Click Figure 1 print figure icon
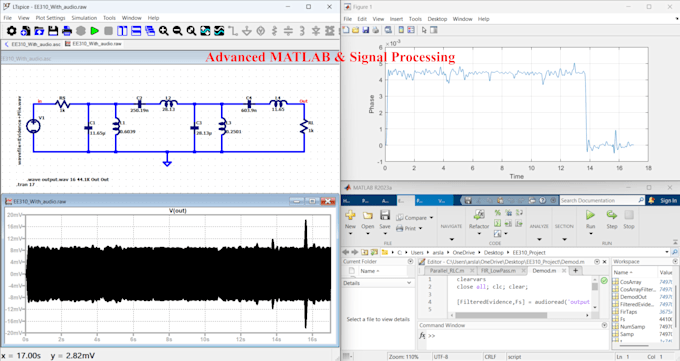Viewport: 680px width, 361px height. [x=376, y=30]
